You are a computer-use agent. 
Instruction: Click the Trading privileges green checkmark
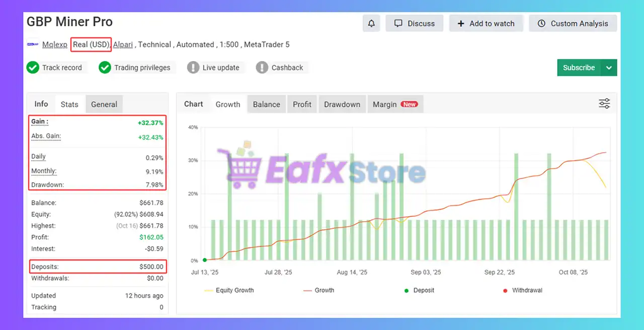point(105,68)
